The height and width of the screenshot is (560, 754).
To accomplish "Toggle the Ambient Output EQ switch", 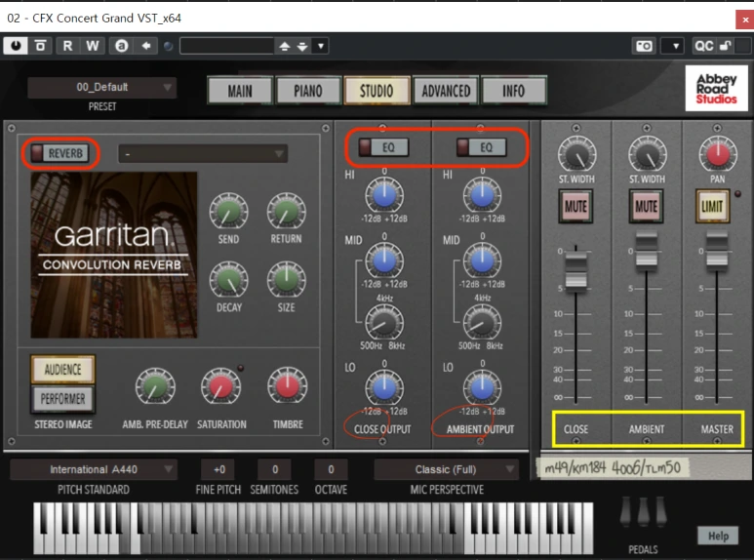I will (481, 147).
